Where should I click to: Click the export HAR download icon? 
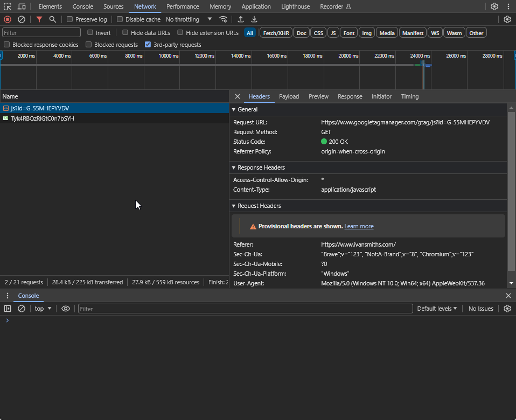tap(254, 19)
